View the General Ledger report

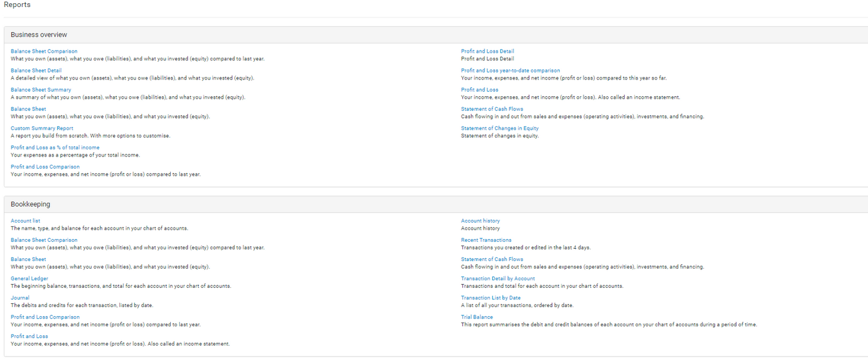tap(29, 278)
